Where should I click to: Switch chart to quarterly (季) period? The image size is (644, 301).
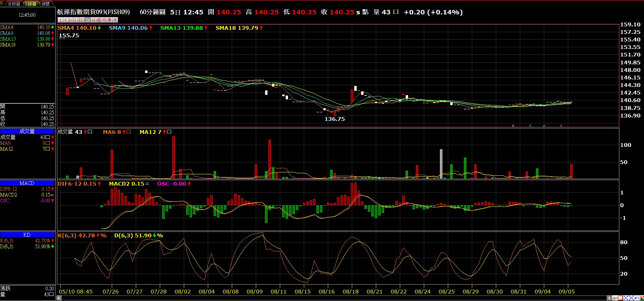[x=110, y=20]
